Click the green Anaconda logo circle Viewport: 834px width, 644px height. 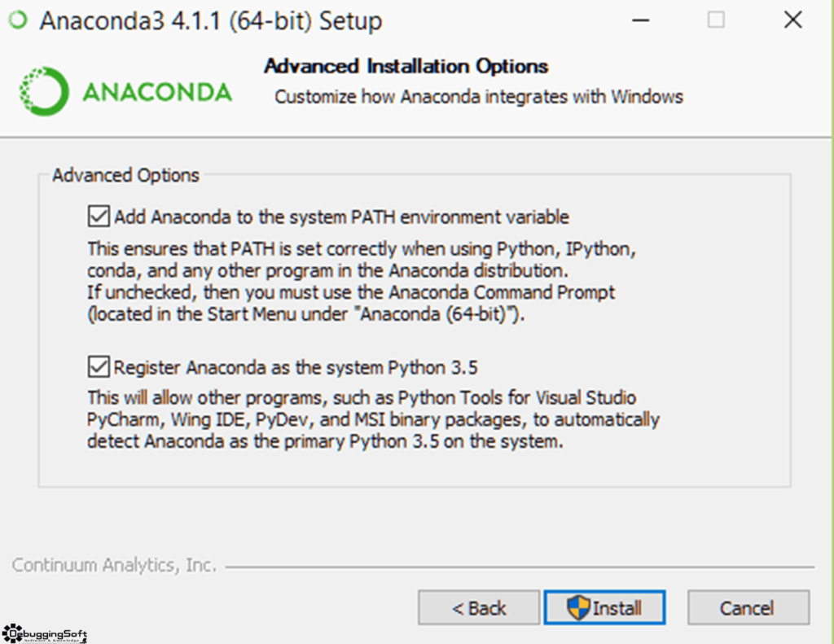(x=44, y=91)
